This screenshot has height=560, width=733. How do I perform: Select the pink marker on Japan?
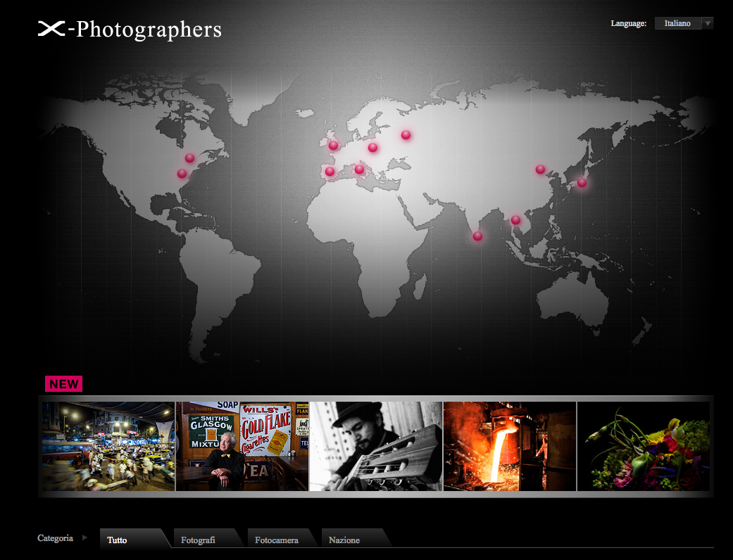(582, 183)
